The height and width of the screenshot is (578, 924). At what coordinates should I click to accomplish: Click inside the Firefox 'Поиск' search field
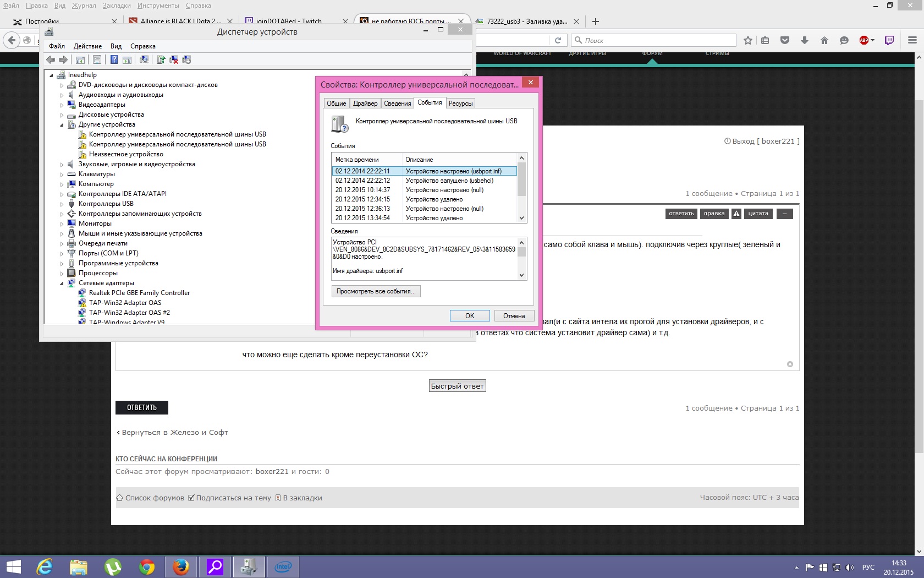653,40
